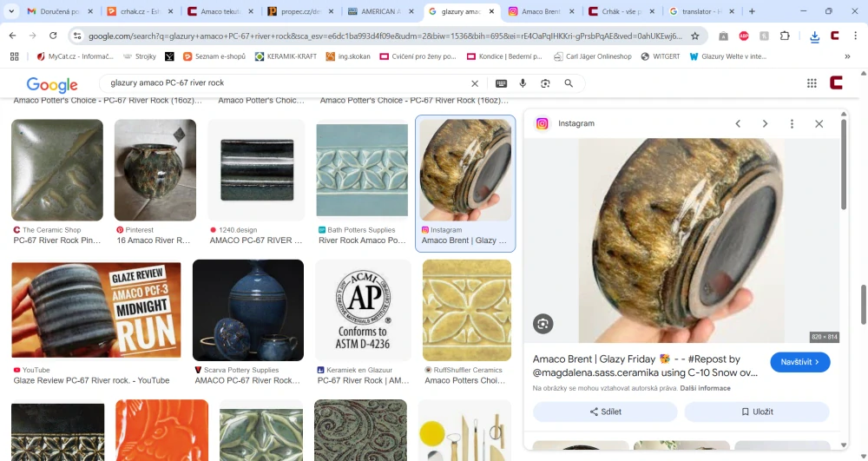Open preview panel more options menu
This screenshot has height=461, width=868.
[792, 123]
